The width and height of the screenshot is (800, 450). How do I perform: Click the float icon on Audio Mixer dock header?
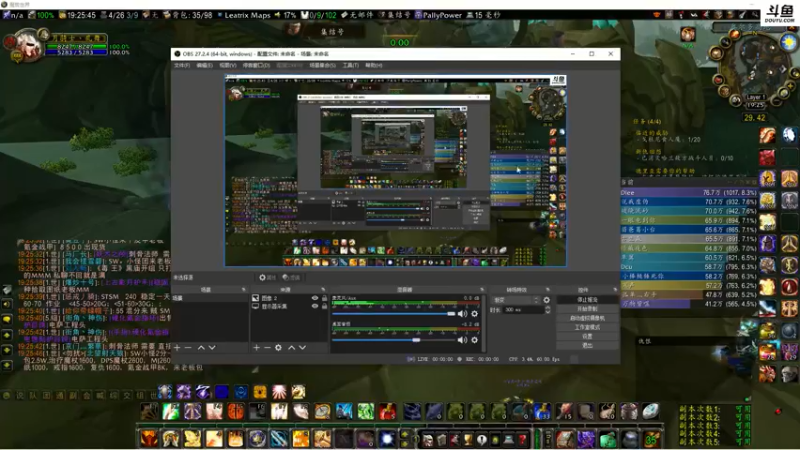click(482, 289)
